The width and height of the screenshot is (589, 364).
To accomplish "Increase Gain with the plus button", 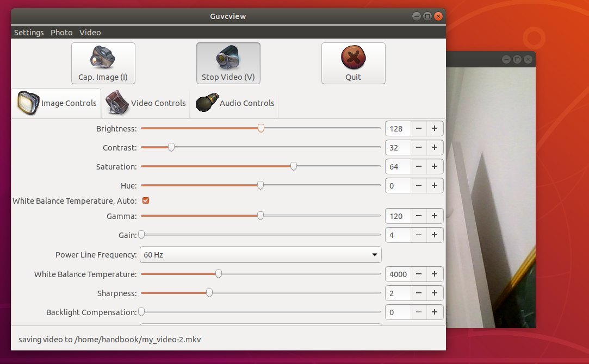I will point(435,235).
